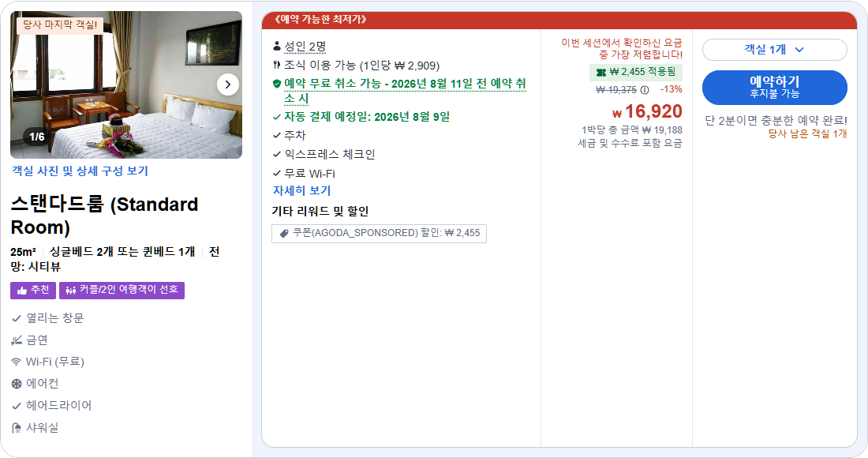Click the 추천 recommended badge
Screen dimensions: 868x458
tap(33, 290)
